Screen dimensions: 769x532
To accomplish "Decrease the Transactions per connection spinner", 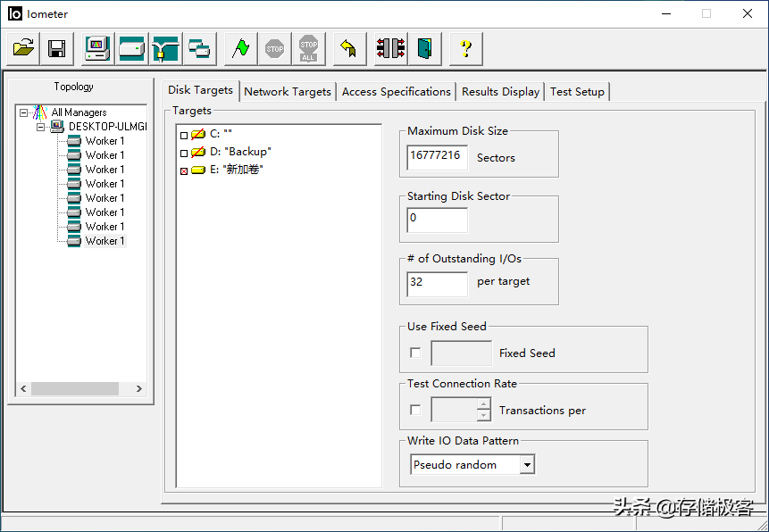I will pos(483,415).
